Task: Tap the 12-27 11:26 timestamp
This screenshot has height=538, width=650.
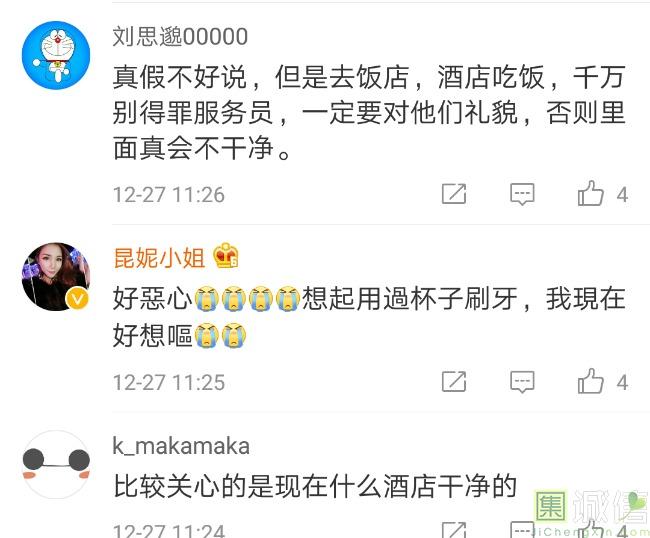Action: click(169, 194)
